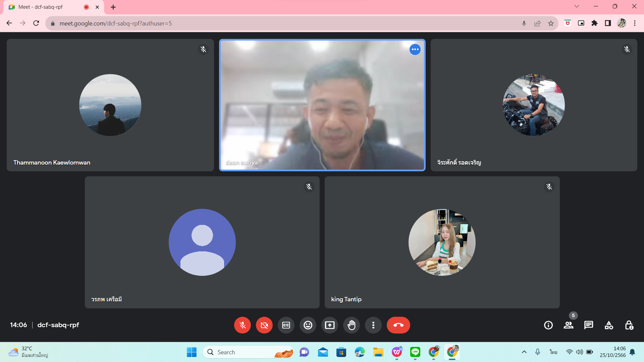Send a reaction emoji
Screen dimensions: 644x362
click(308, 325)
